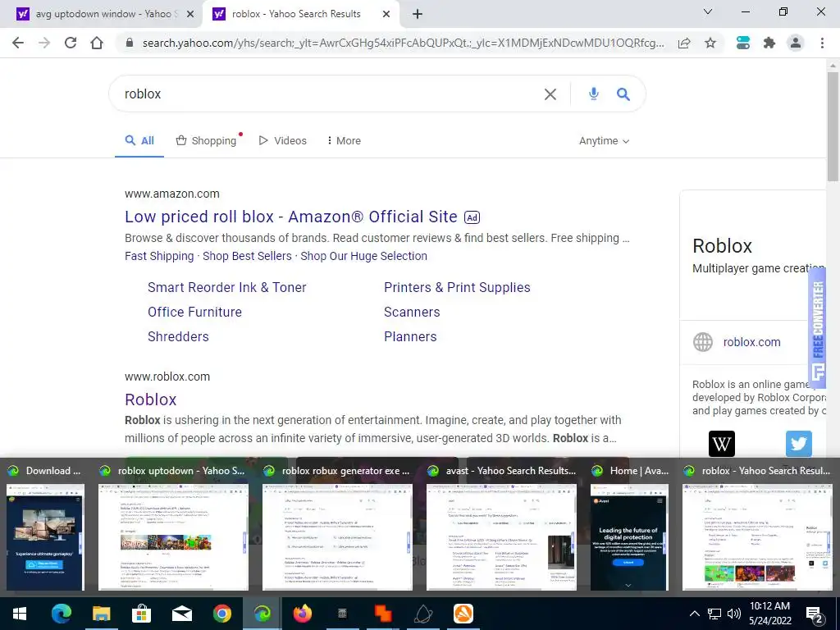Open the Office Furniture link

(194, 313)
